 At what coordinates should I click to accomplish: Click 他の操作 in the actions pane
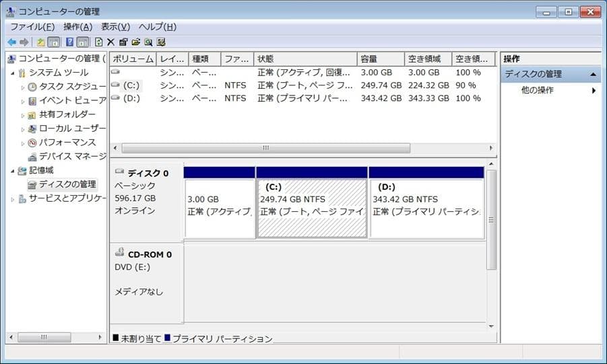pyautogui.click(x=538, y=90)
